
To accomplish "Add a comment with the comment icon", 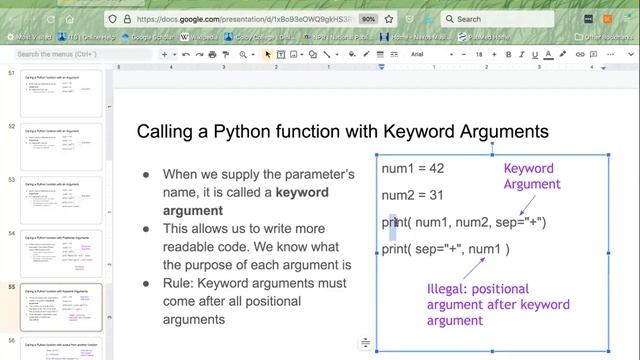I will coord(593,54).
